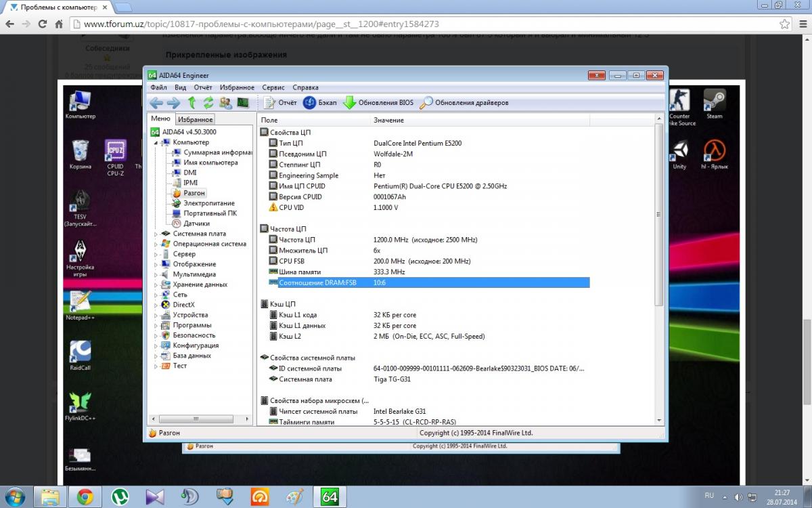The width and height of the screenshot is (812, 508).
Task: Bookmark the page with the star icon
Action: [784, 24]
